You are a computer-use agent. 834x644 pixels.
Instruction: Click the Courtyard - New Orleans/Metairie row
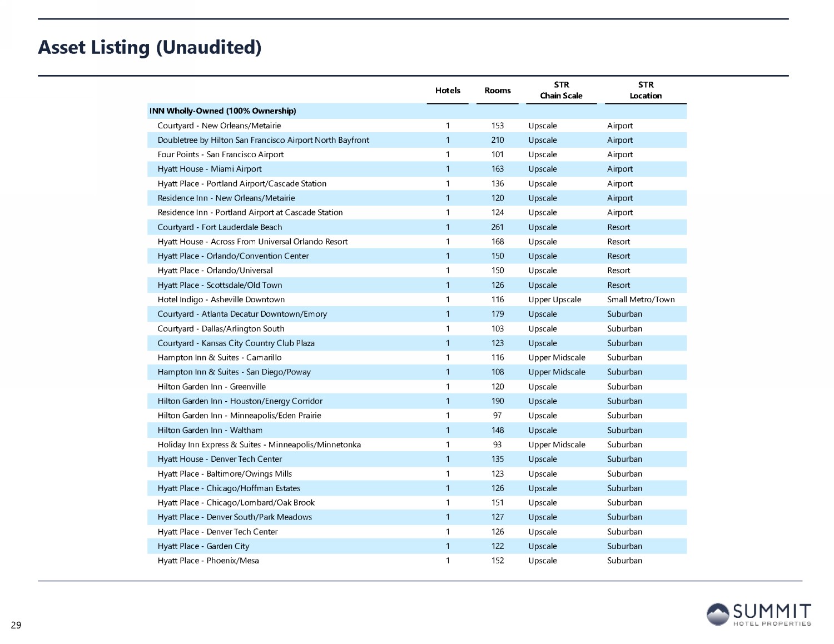point(219,126)
